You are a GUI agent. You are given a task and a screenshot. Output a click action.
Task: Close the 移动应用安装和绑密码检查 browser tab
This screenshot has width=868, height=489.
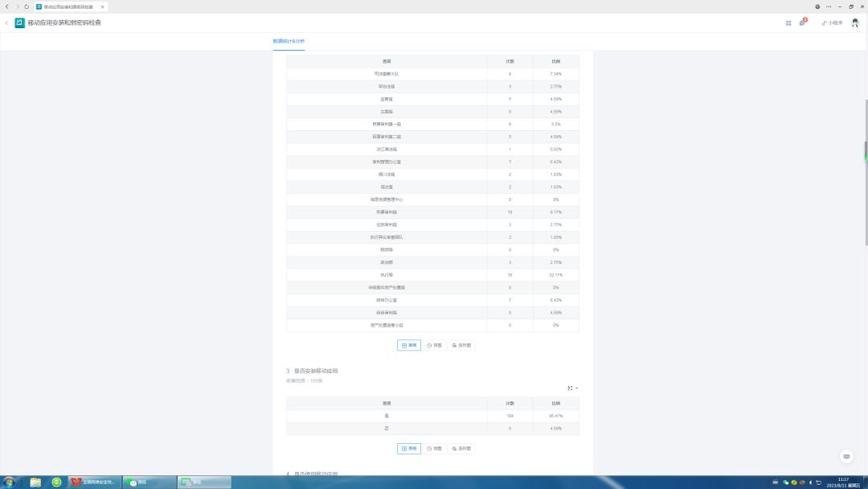pyautogui.click(x=102, y=6)
